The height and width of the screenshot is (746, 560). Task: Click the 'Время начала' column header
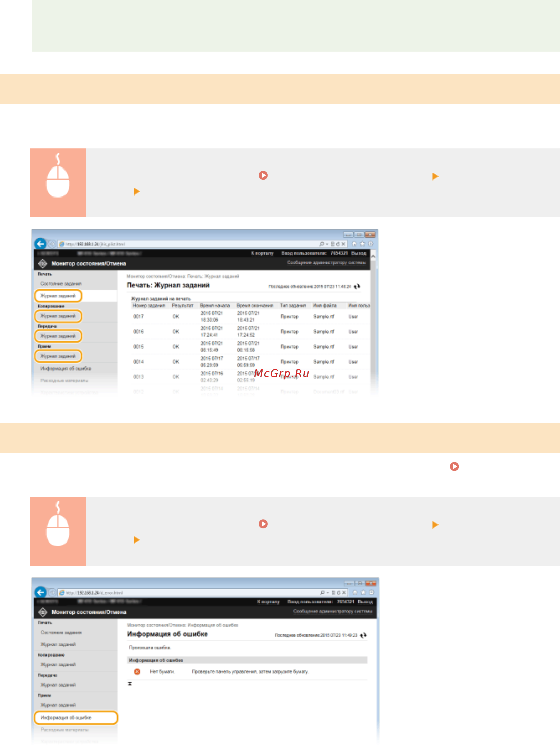point(215,305)
